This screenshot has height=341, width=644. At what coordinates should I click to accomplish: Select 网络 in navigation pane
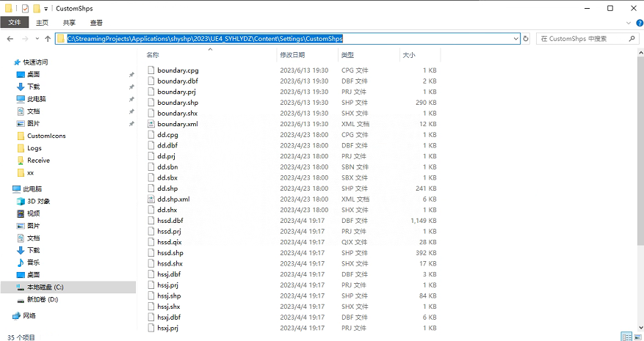pyautogui.click(x=29, y=315)
